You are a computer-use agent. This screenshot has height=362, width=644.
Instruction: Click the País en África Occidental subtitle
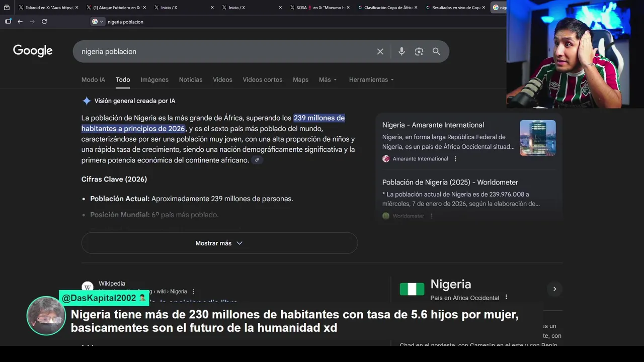[x=464, y=298]
